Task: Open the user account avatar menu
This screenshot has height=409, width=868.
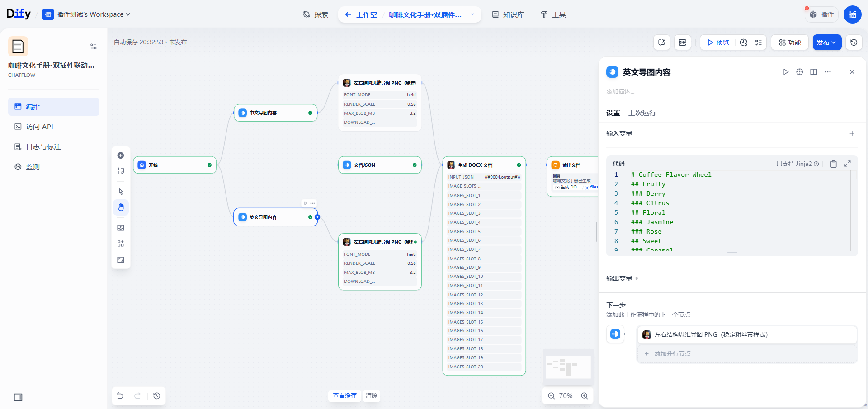Action: tap(853, 14)
